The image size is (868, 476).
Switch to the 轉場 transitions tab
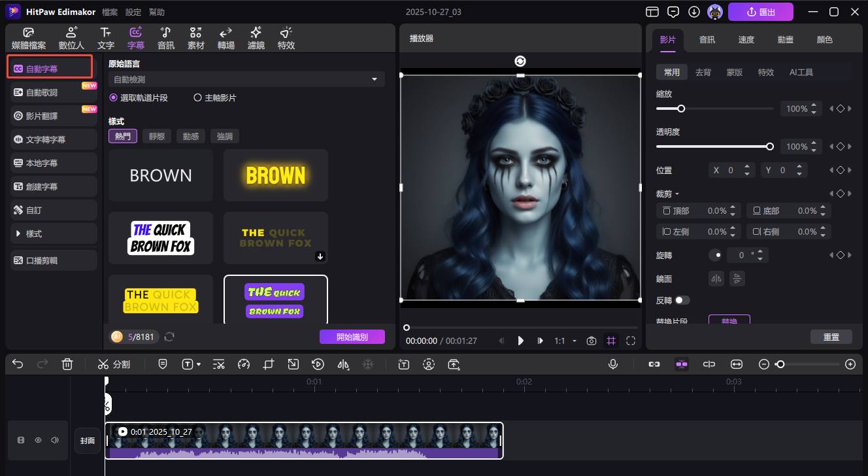[x=226, y=39]
